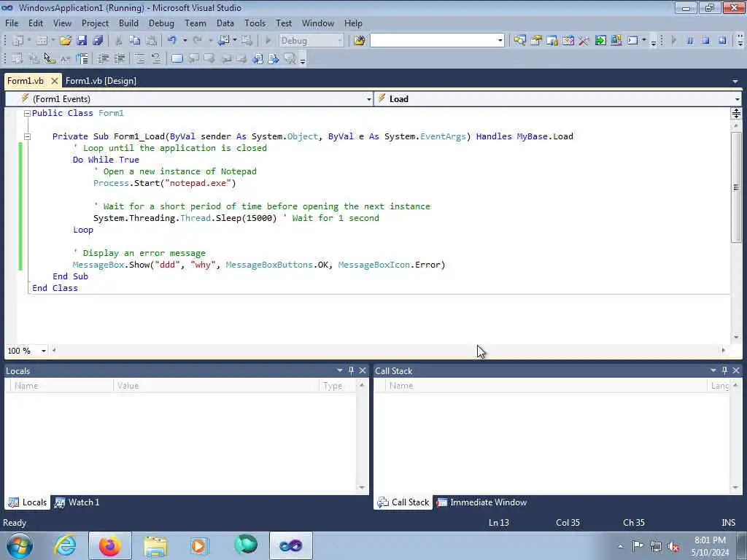The height and width of the screenshot is (560, 747).
Task: Collapse the Public Class Form1 region
Action: [x=27, y=113]
